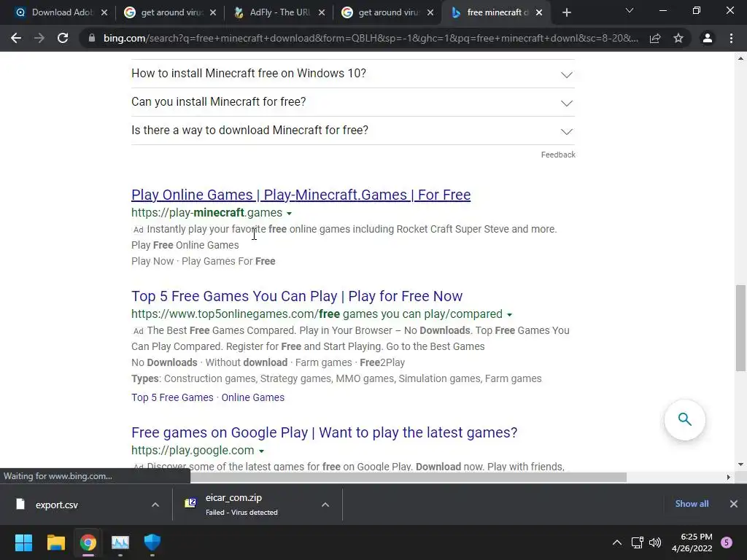
Task: Click the network icon in system tray
Action: (637, 542)
